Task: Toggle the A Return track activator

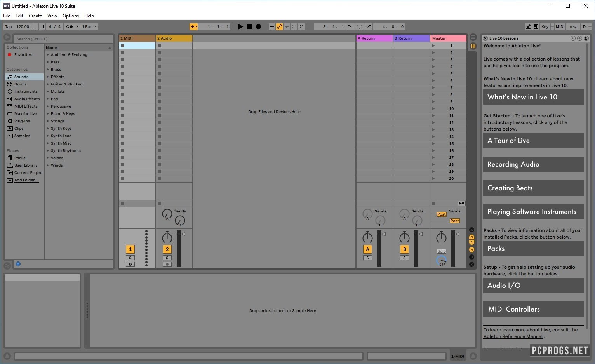Action: point(367,249)
